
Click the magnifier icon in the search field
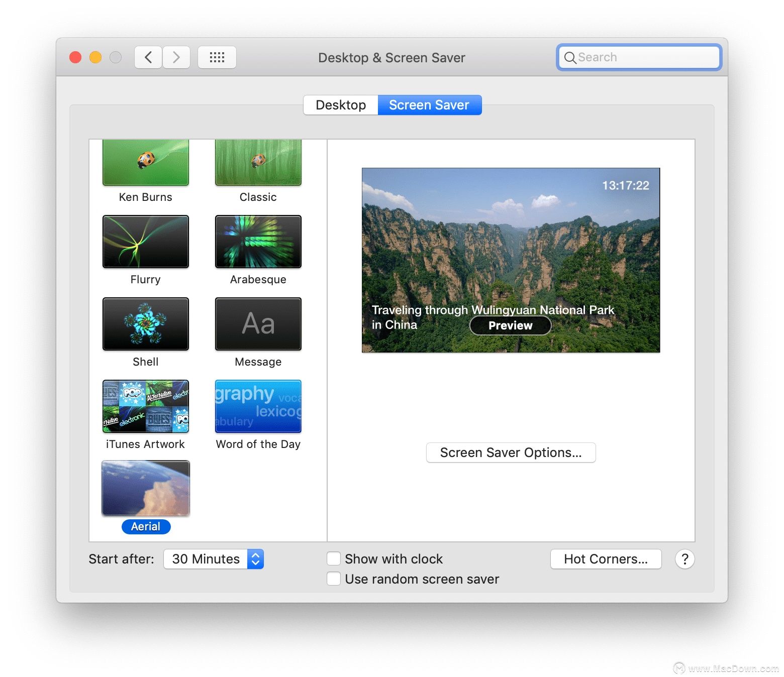(570, 58)
